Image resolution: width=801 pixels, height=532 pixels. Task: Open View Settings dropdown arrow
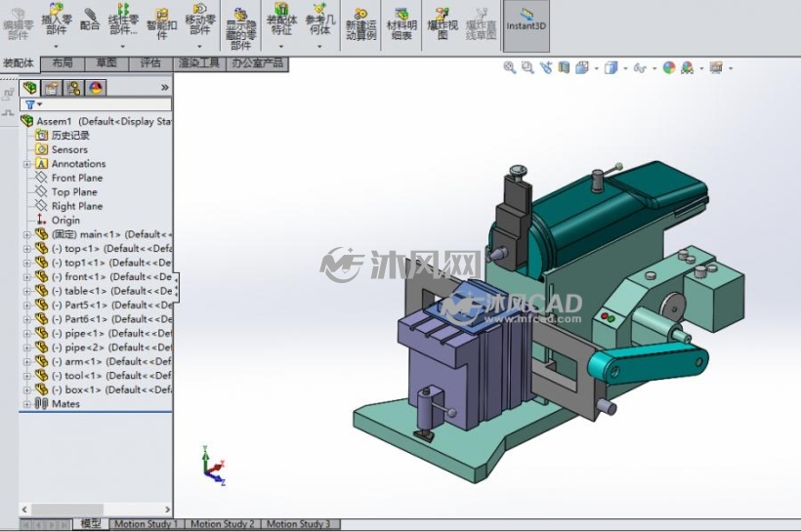coord(731,68)
